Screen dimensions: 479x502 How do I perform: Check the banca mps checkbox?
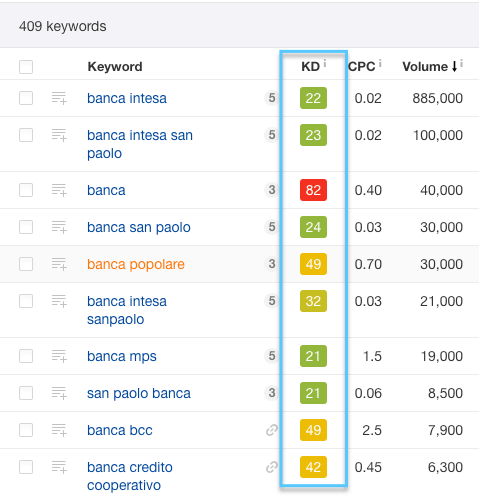tap(26, 356)
